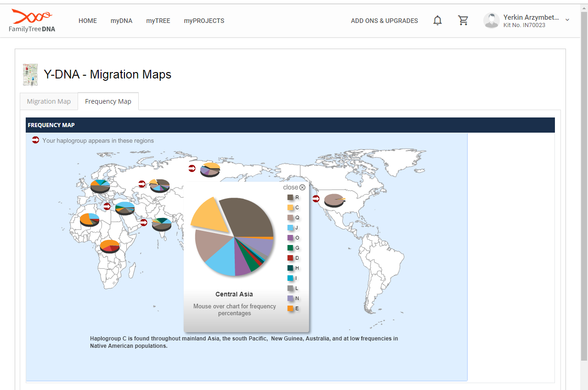The width and height of the screenshot is (588, 390).
Task: Click the northern Siberia pie chart
Action: (210, 170)
